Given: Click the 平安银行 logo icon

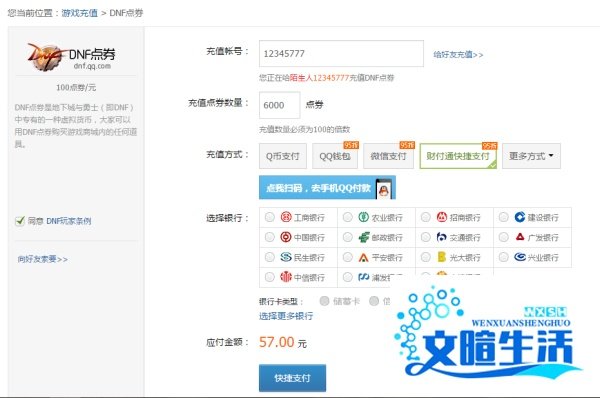Looking at the screenshot, I should point(364,258).
